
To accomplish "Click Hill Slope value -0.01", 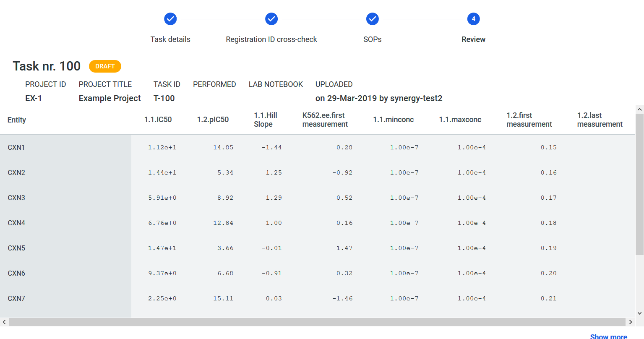I will click(x=272, y=248).
